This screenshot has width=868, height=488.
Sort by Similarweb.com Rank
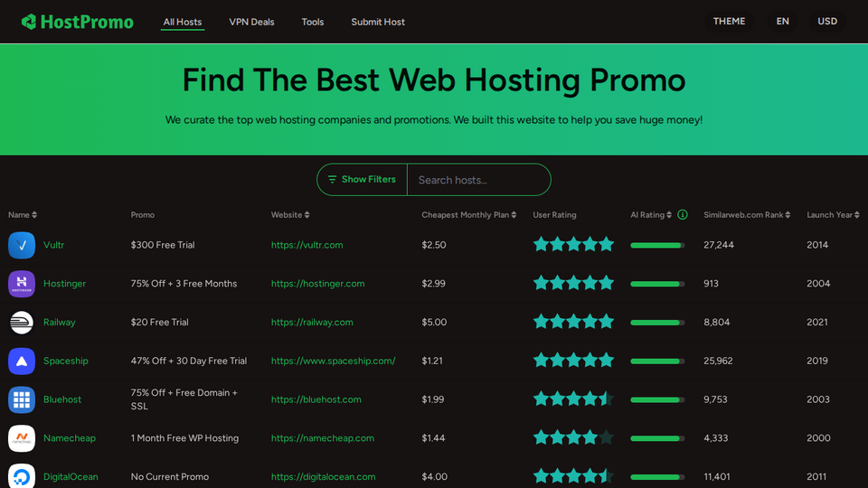pyautogui.click(x=747, y=215)
